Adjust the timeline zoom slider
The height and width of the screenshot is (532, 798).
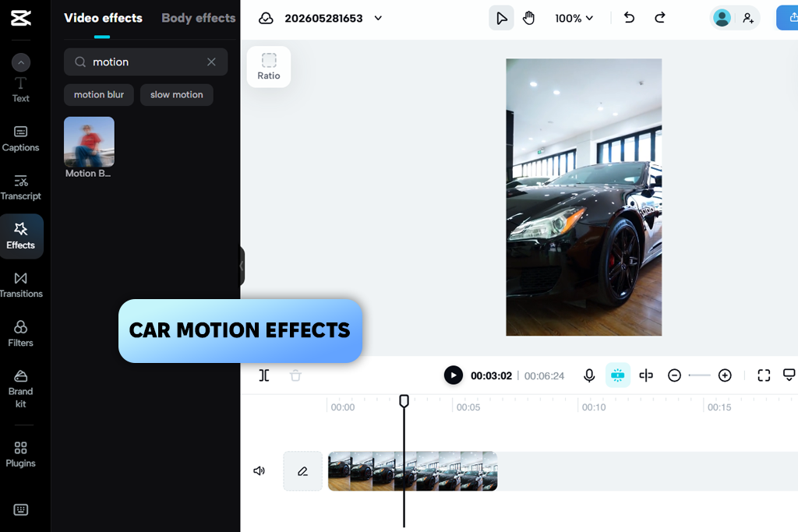point(699,375)
